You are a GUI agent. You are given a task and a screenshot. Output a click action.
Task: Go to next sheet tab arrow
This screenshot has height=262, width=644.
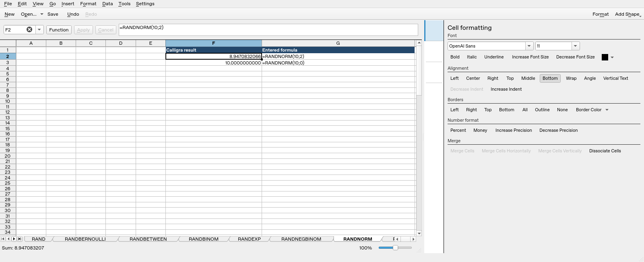[14, 239]
